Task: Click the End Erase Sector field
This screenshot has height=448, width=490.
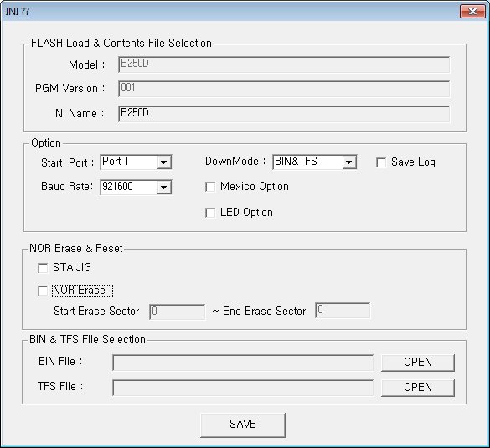Action: 343,310
